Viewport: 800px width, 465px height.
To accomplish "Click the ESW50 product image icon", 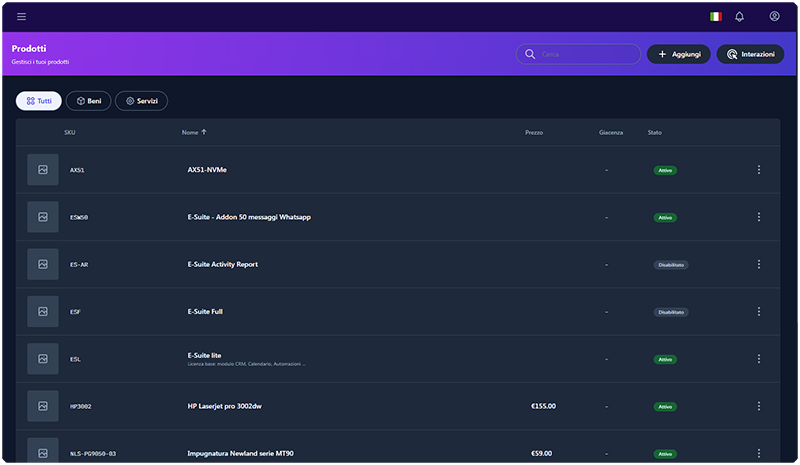I will pyautogui.click(x=43, y=217).
